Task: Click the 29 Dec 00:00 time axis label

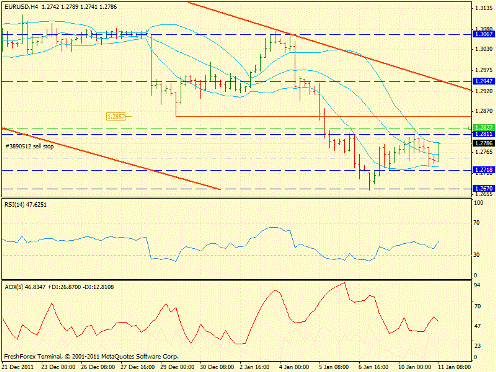Action: (x=177, y=367)
